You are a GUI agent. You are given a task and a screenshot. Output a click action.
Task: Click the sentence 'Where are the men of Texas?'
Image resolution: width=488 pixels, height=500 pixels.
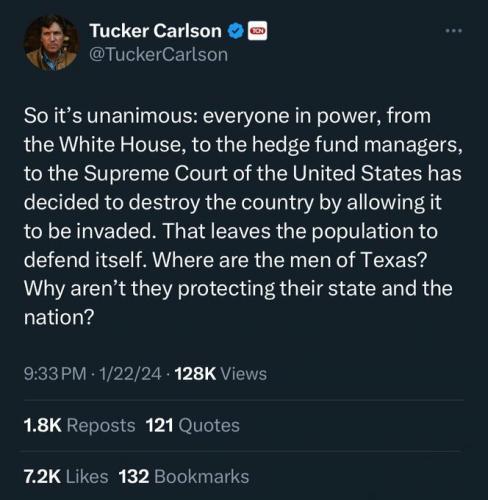289,260
